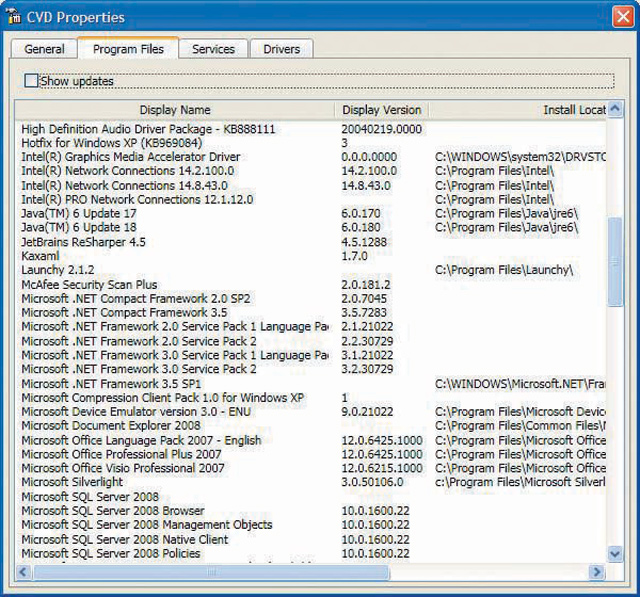Select Microsoft .NET Compact Framework 2.0 SP2
Image resolution: width=640 pixels, height=597 pixels.
click(x=136, y=298)
